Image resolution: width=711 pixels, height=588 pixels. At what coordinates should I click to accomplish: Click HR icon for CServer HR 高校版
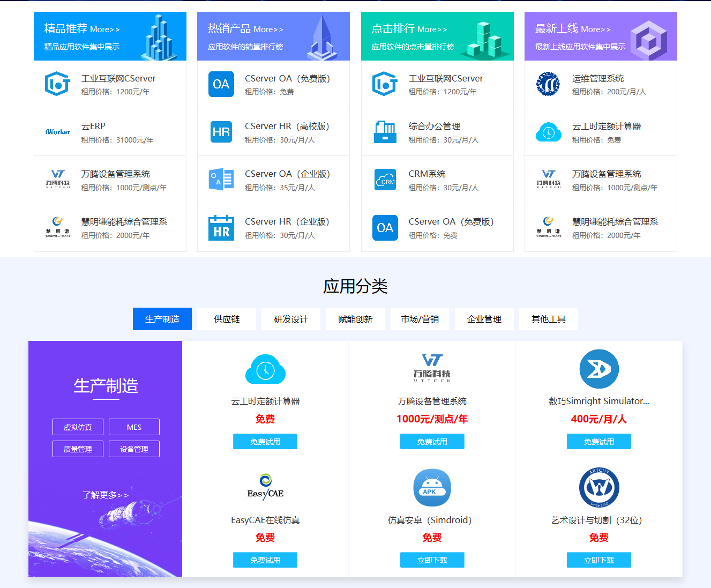[221, 132]
